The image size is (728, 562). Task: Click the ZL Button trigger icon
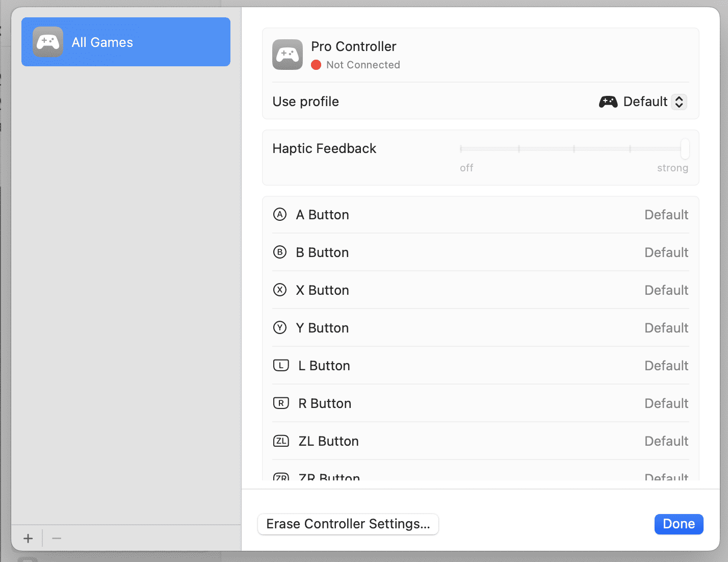[x=281, y=441]
